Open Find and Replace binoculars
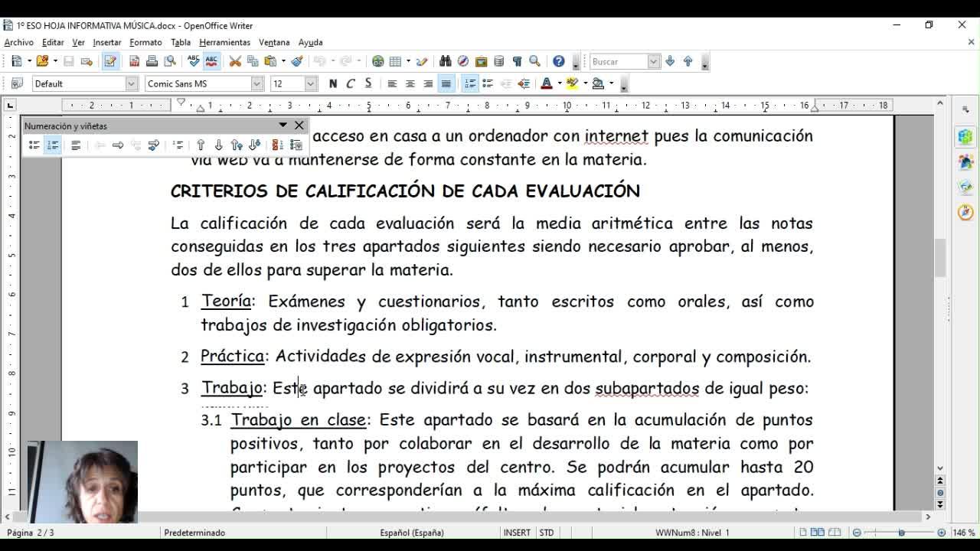The height and width of the screenshot is (551, 980). [x=446, y=61]
